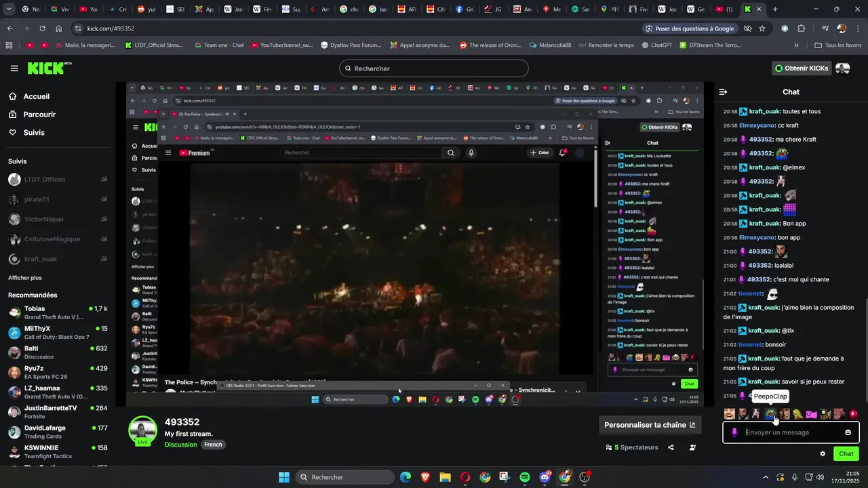This screenshot has height=488, width=868.
Task: Toggle notifications for LTDT_Officiel channel
Action: [104, 180]
